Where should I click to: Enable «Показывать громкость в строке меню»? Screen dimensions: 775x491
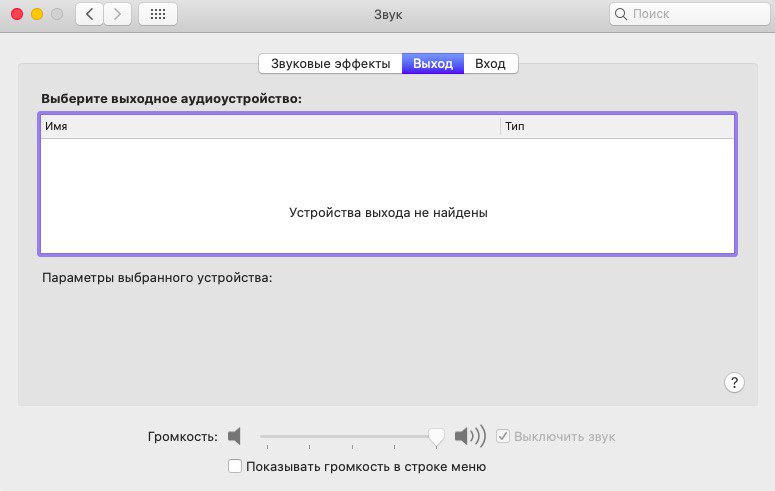pyautogui.click(x=235, y=466)
